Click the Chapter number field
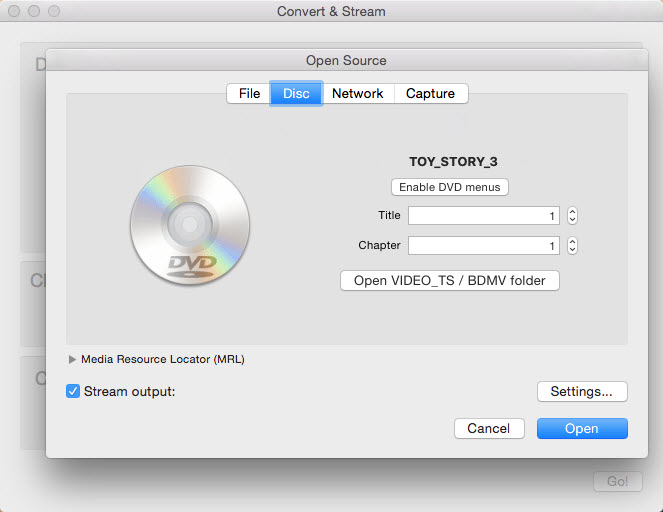Image resolution: width=663 pixels, height=512 pixels. click(484, 245)
